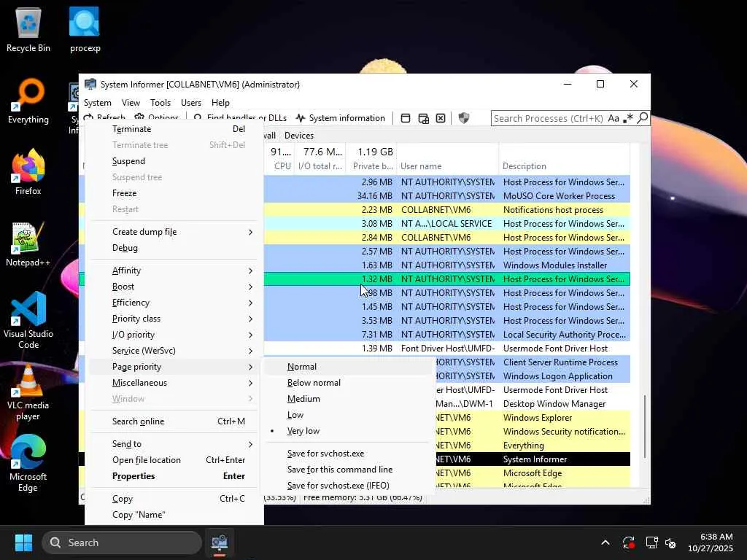Select Medium page priority

(x=349, y=399)
